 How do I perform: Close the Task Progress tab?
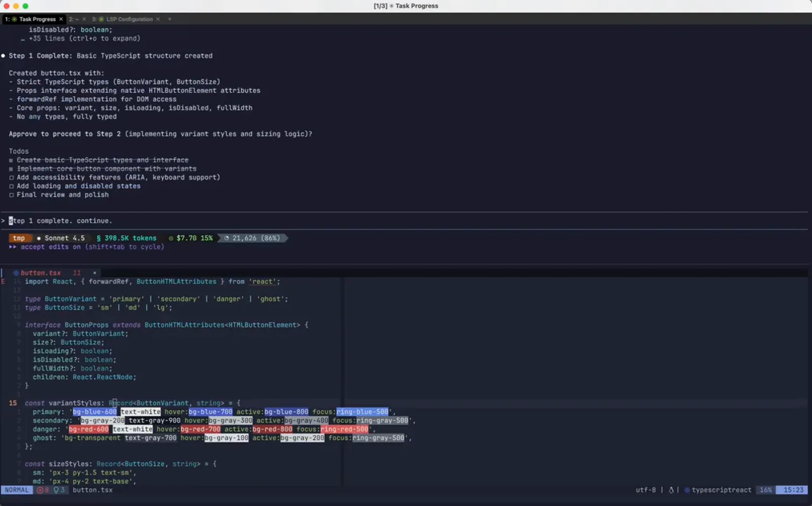coord(61,19)
